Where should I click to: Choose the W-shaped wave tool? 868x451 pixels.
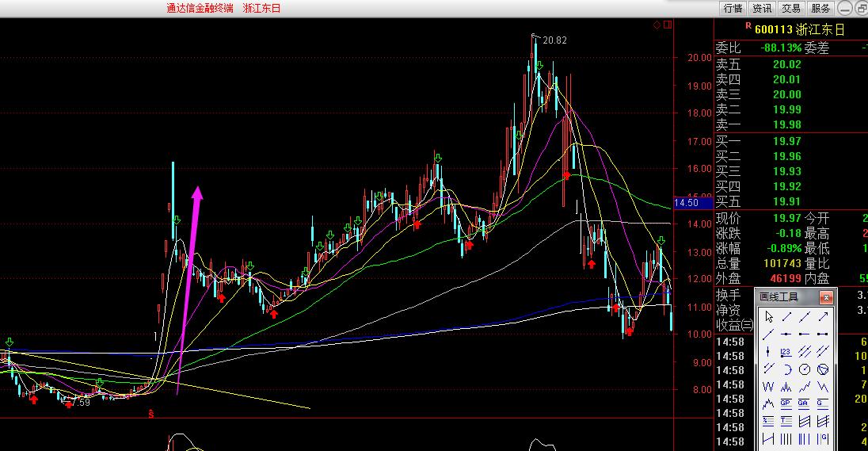tap(768, 387)
